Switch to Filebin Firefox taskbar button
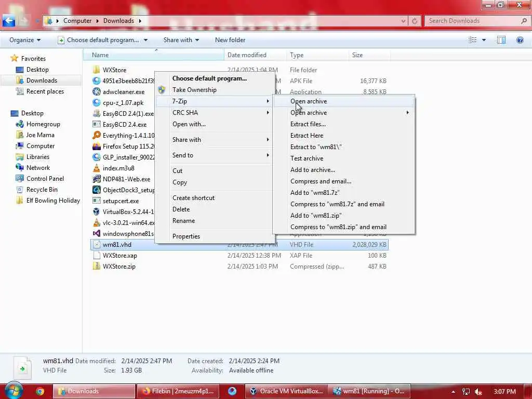532x399 pixels. point(178,391)
